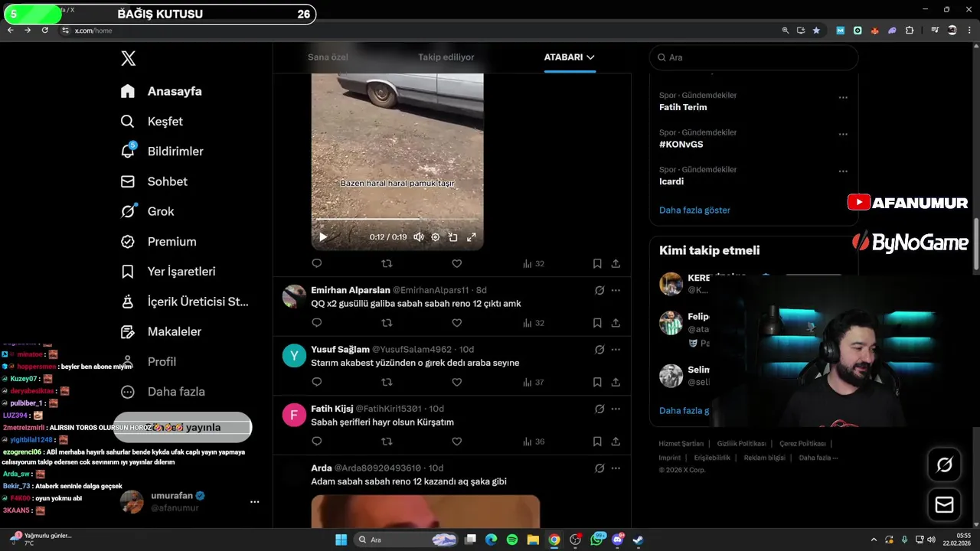The width and height of the screenshot is (980, 551).
Task: Open the #KONvGS trending topic
Action: [681, 144]
